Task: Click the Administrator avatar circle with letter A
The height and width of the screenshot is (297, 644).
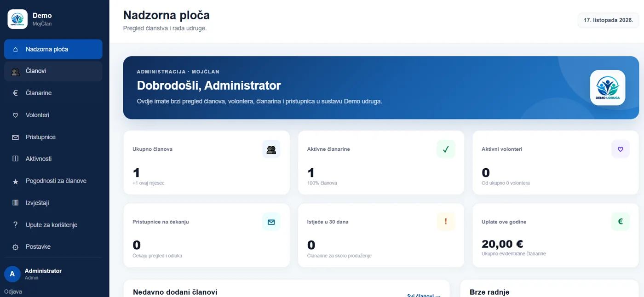Action: (12, 274)
